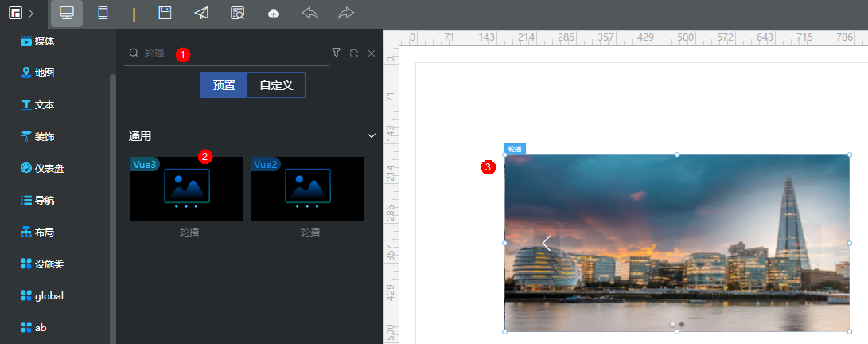
Task: Select the first carousel indicator dot
Action: [672, 324]
